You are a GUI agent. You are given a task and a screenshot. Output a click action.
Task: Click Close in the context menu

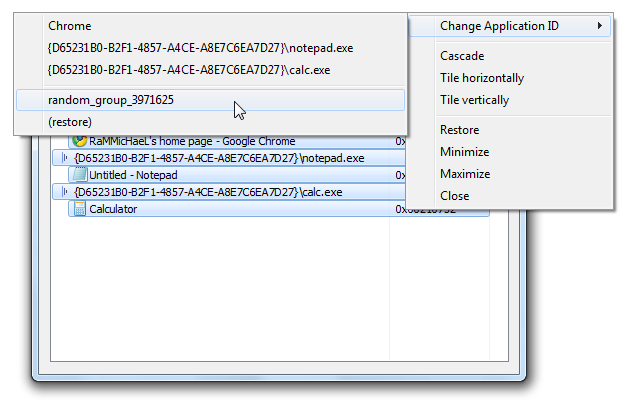454,196
